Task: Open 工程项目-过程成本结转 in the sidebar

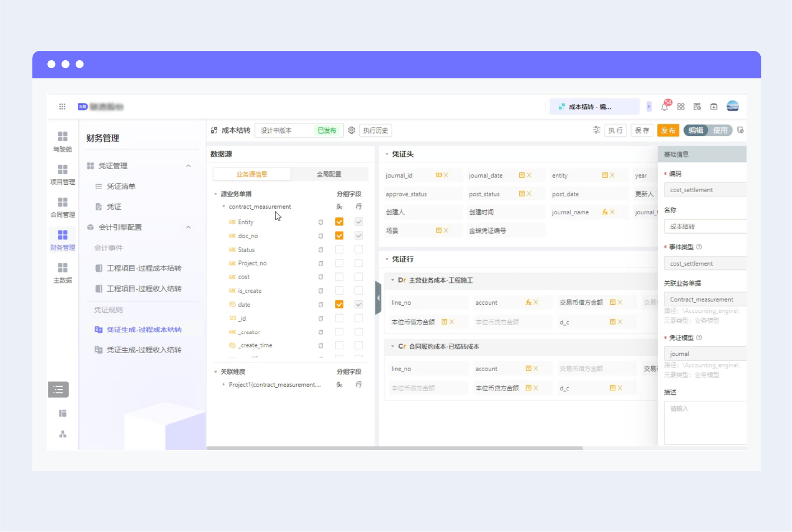Action: 144,268
